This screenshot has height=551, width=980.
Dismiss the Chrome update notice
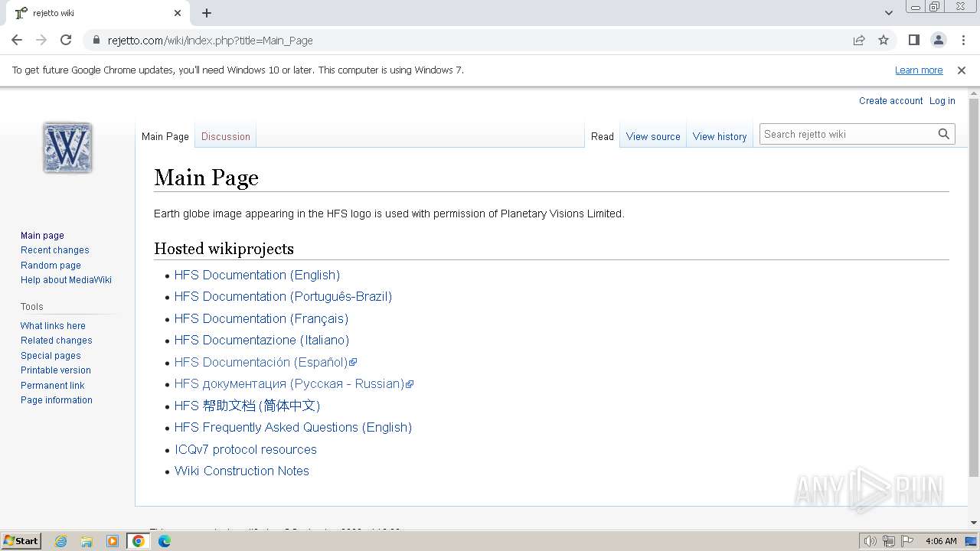tap(962, 70)
